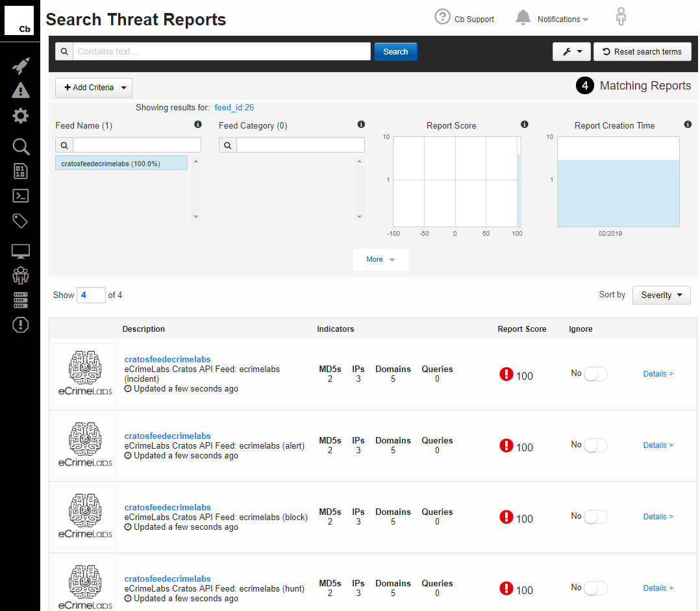Open Details for the hunt report
Image resolution: width=700 pixels, height=611 pixels.
pyautogui.click(x=658, y=588)
